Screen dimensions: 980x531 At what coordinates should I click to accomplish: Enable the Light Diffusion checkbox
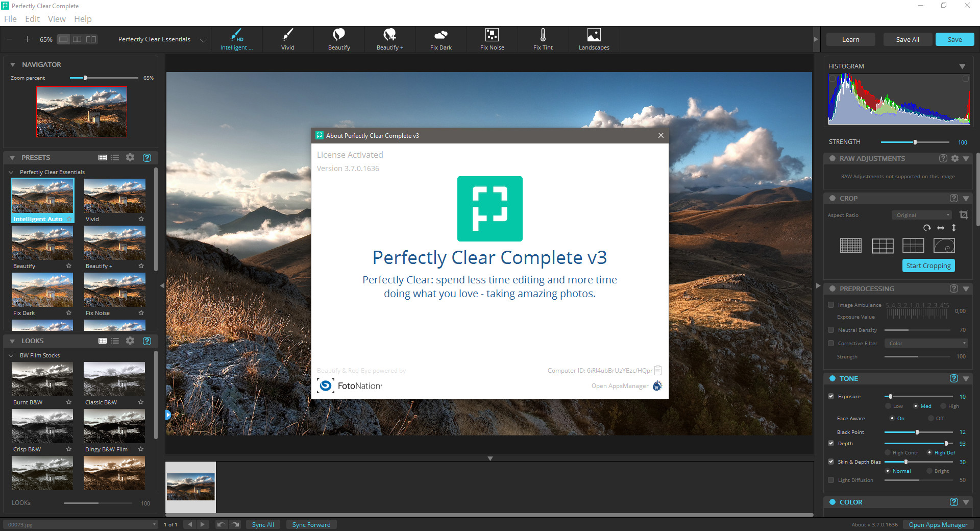831,480
